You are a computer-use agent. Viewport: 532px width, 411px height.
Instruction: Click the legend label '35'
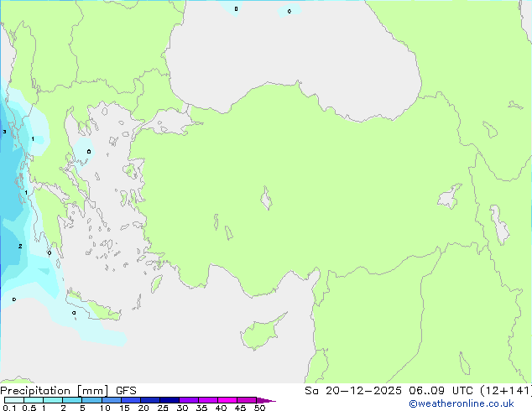(x=201, y=408)
